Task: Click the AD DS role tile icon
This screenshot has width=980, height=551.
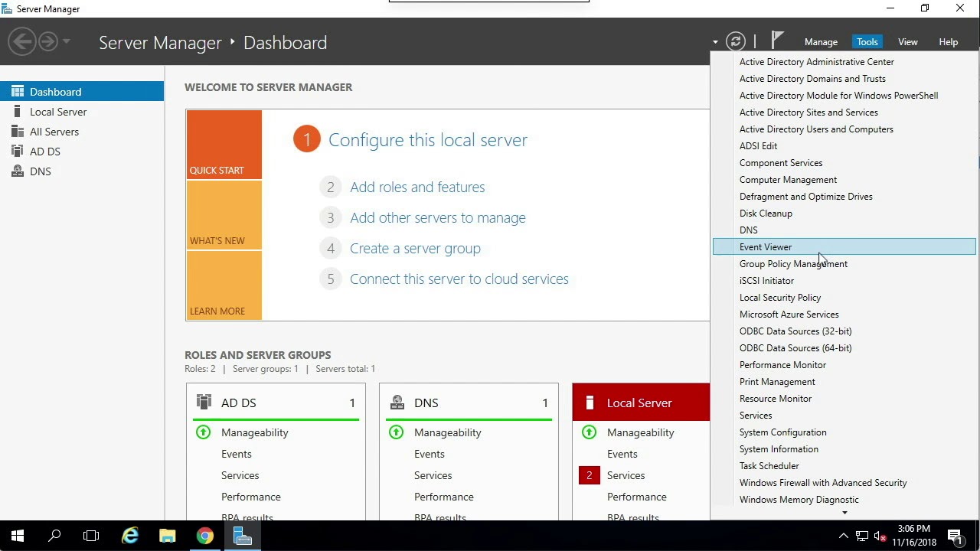Action: click(x=204, y=402)
